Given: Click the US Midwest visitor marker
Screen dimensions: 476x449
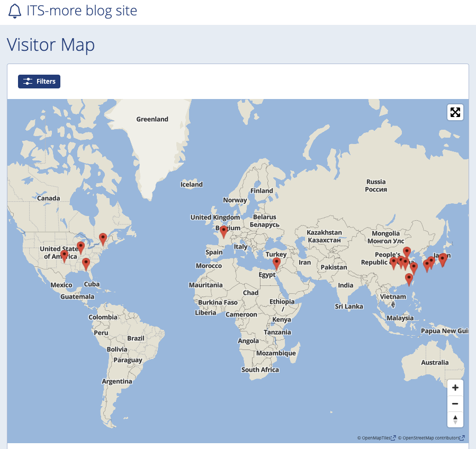Looking at the screenshot, I should (80, 247).
